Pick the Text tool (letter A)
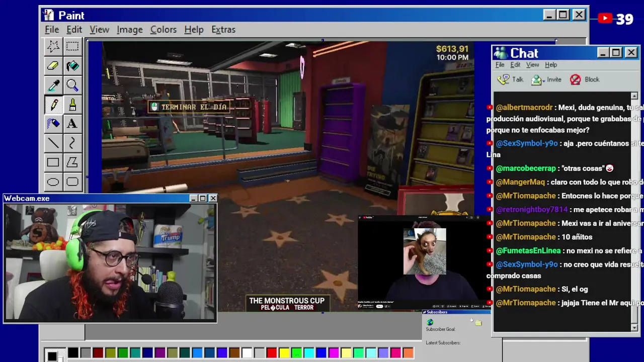This screenshot has height=362, width=644. tap(72, 123)
